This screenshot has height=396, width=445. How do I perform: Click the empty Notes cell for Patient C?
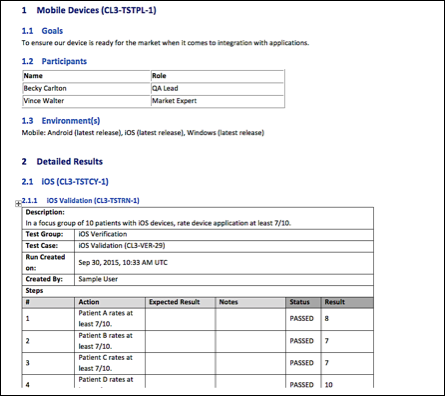tap(250, 363)
